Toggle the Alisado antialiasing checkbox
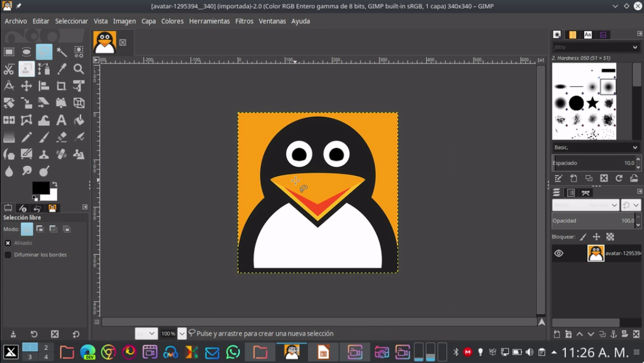Screen dimensions: 644x363 [8, 243]
